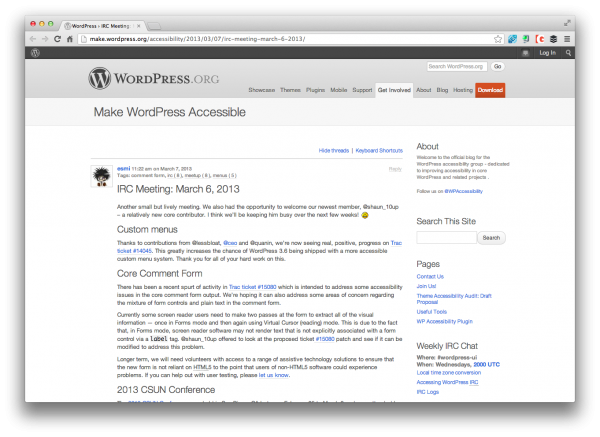Go to browser home icon
The height and width of the screenshot is (437, 600).
pos(70,39)
